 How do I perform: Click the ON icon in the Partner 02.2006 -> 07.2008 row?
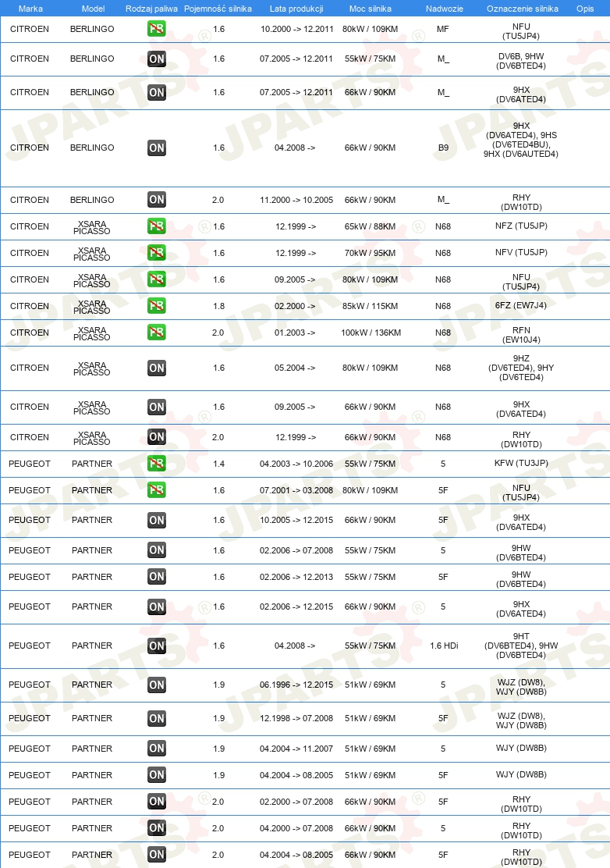click(x=157, y=550)
